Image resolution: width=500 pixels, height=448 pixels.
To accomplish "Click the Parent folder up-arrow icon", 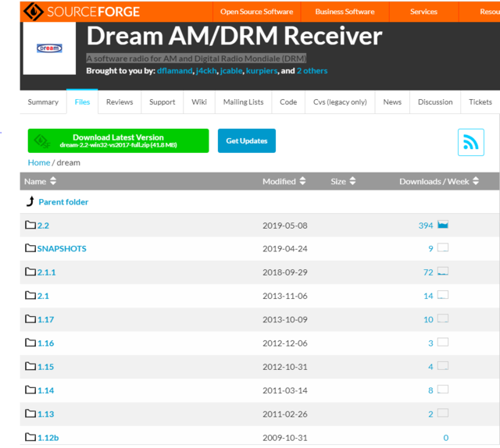I will pyautogui.click(x=30, y=201).
